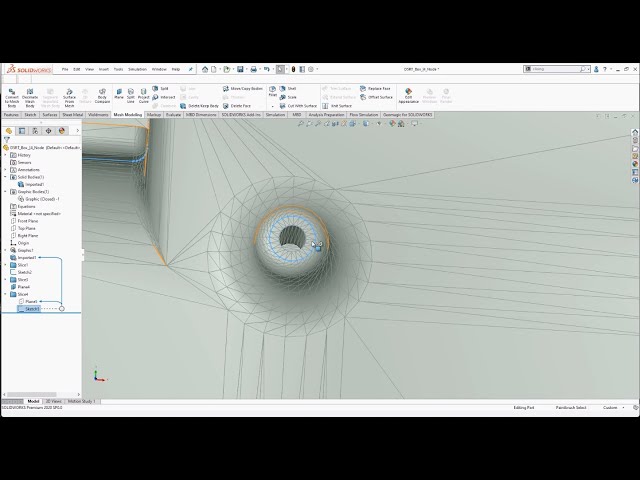Open the Tools menu
This screenshot has width=640, height=480.
click(118, 69)
